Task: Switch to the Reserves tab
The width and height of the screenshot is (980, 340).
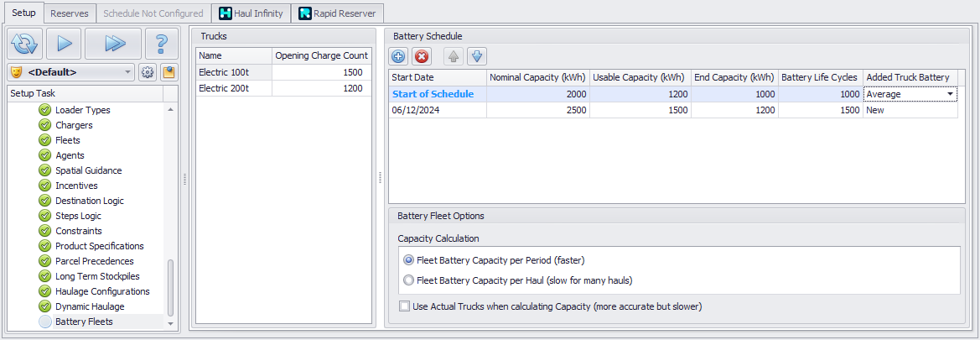Action: pyautogui.click(x=69, y=13)
